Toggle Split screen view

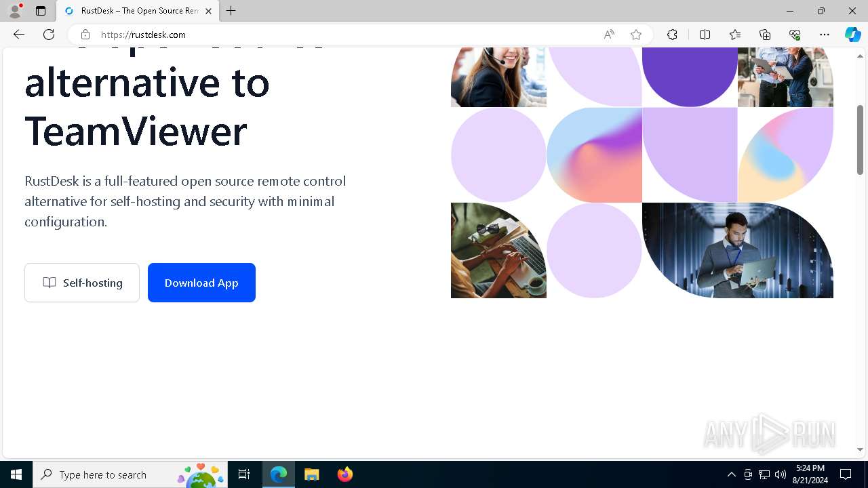tap(705, 35)
